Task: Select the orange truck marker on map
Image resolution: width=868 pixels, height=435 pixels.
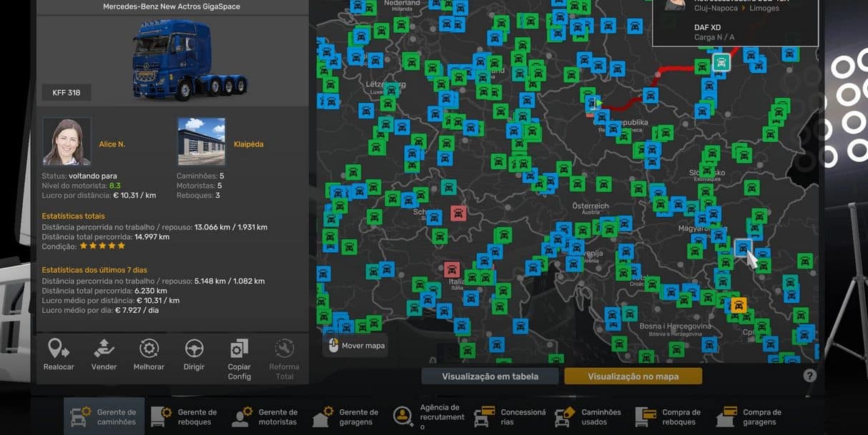Action: pyautogui.click(x=739, y=305)
